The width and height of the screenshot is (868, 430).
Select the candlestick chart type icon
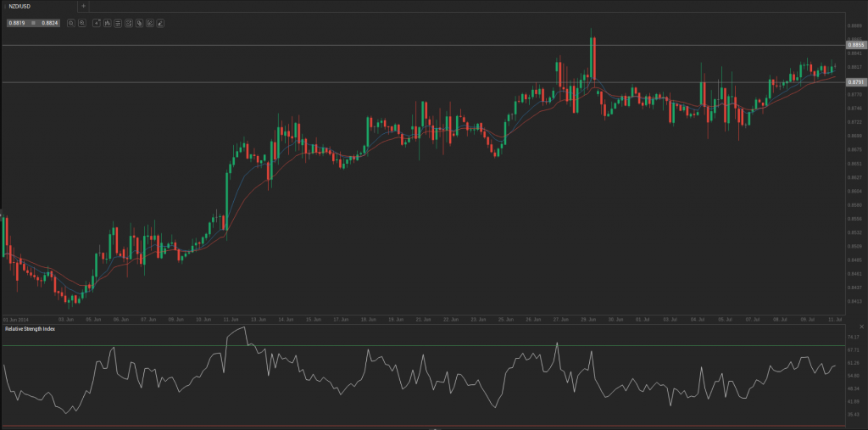(x=107, y=23)
